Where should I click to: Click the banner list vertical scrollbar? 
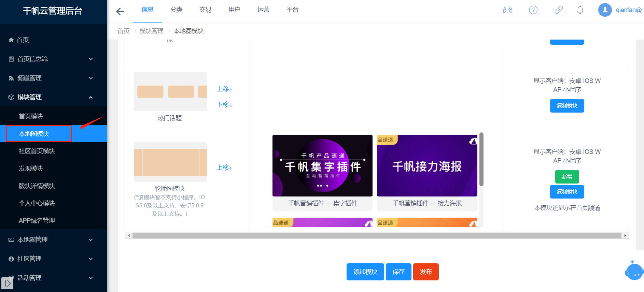[481, 159]
